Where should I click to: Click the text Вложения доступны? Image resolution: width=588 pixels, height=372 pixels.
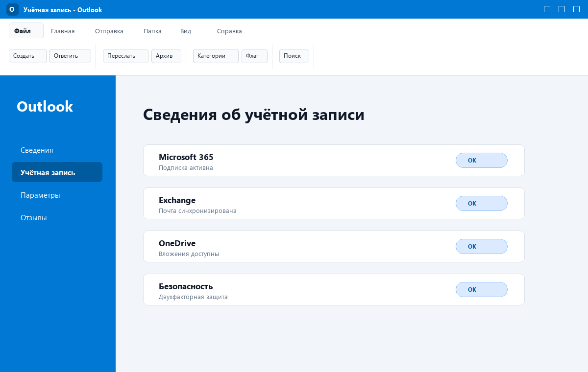189,254
